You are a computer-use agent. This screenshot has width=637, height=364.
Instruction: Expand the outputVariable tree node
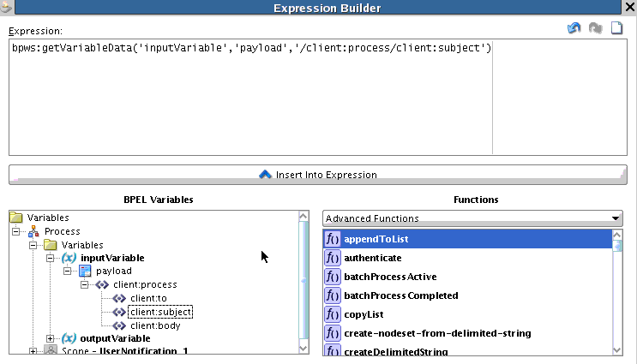pos(50,338)
